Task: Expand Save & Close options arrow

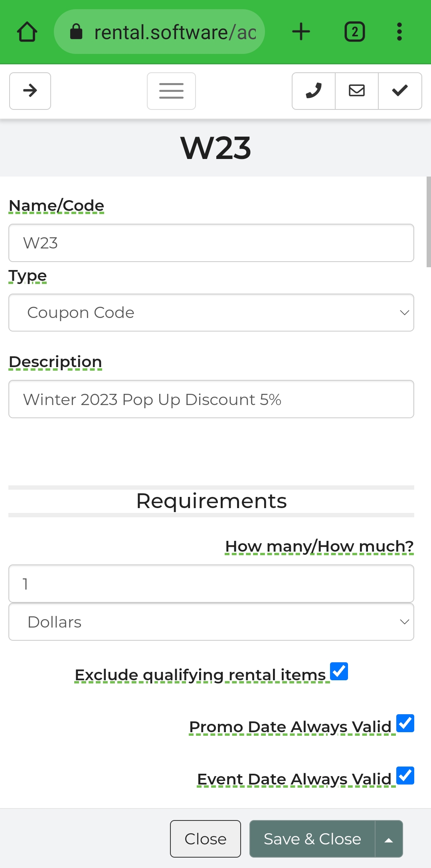Action: pyautogui.click(x=389, y=839)
